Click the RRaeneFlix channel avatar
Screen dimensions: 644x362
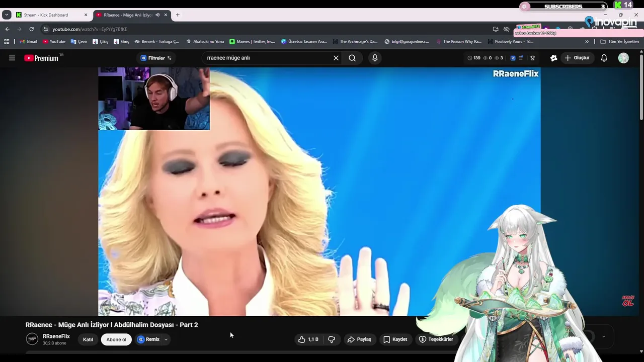pyautogui.click(x=32, y=339)
